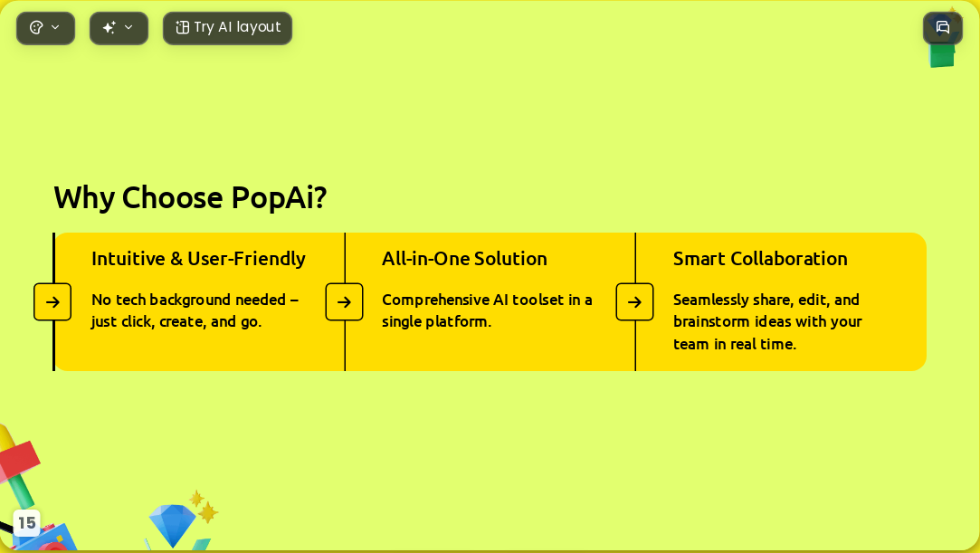Click the blue diamond decoration
Viewport: 980px width, 553px height.
(x=173, y=525)
